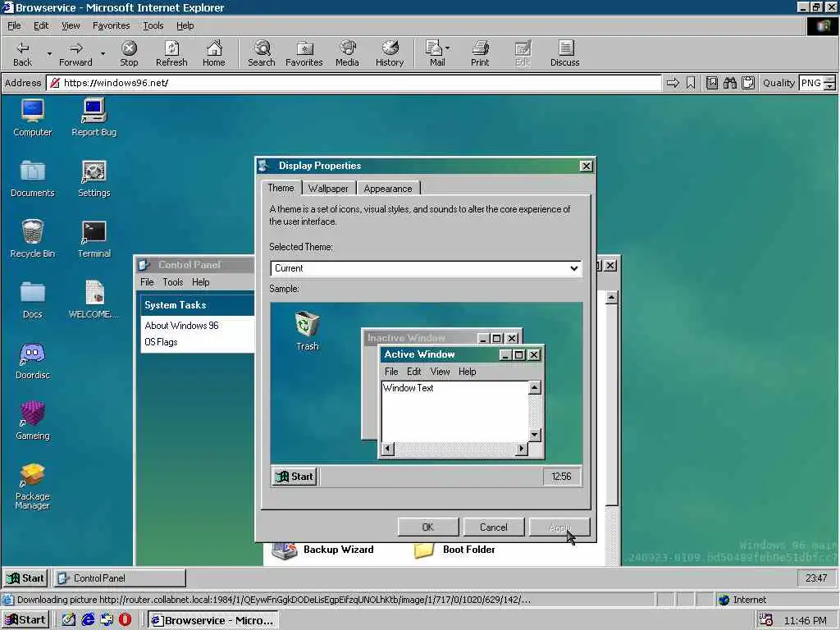Open the Help menu in Internet Explorer
The height and width of the screenshot is (630, 840).
[x=185, y=25]
